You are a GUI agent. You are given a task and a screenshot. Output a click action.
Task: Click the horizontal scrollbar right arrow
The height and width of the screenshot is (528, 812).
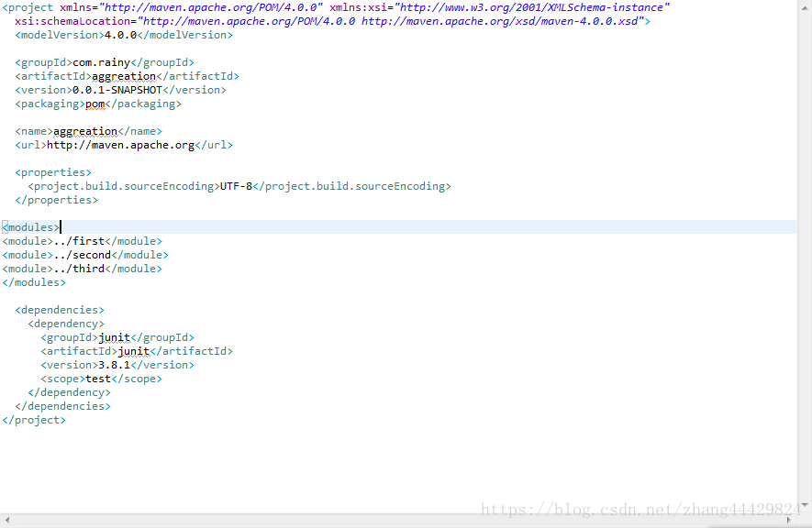[789, 520]
